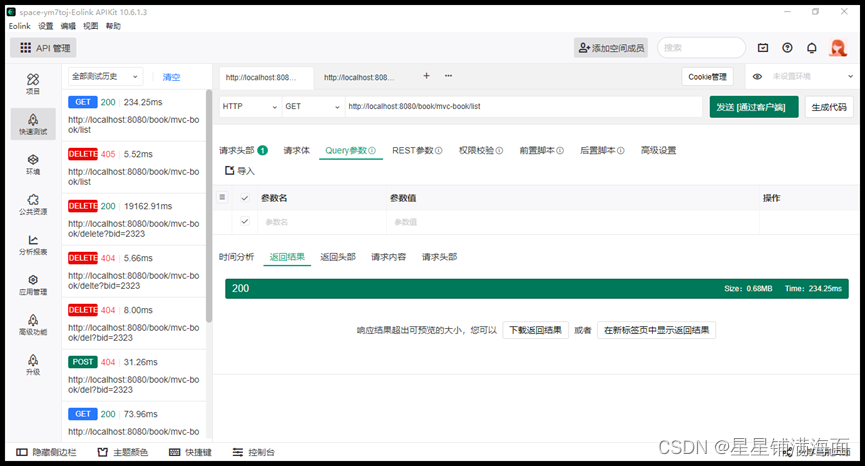Click the info icon next to Query参数
The height and width of the screenshot is (466, 865).
[x=372, y=151]
